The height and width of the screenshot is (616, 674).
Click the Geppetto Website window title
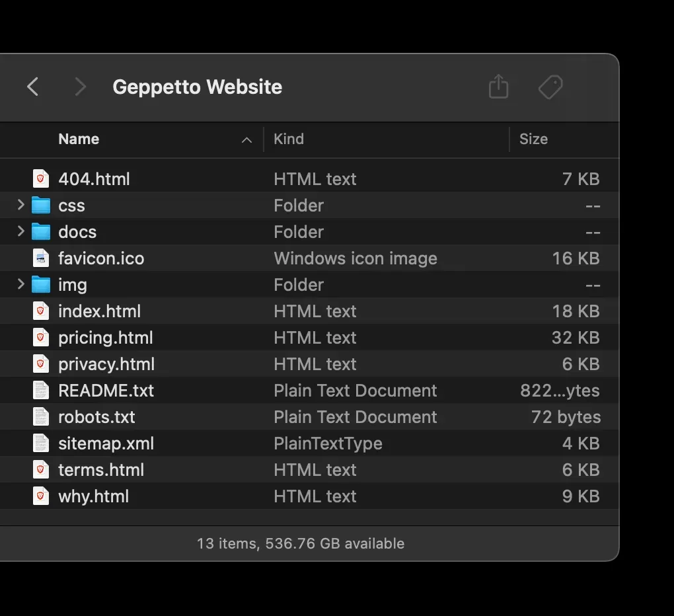pyautogui.click(x=198, y=87)
